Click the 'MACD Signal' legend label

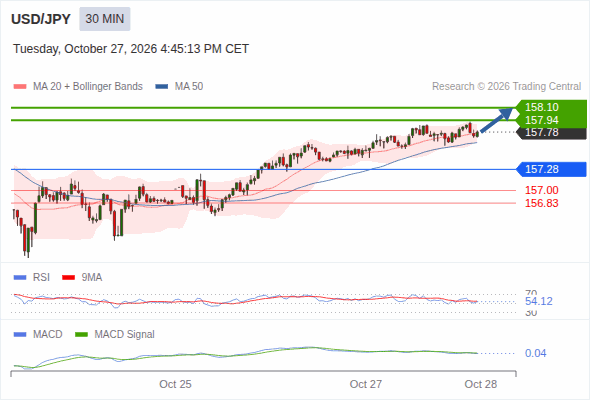tap(125, 335)
